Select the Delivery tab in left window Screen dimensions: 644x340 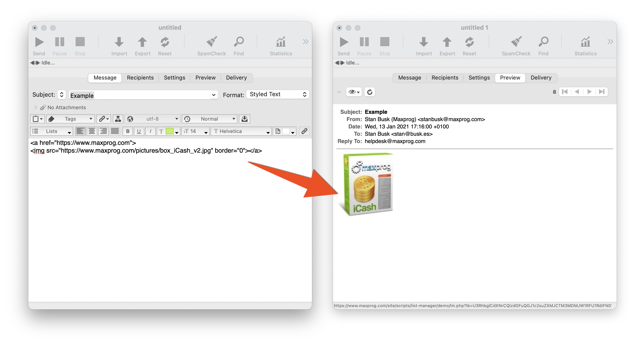[x=236, y=77]
